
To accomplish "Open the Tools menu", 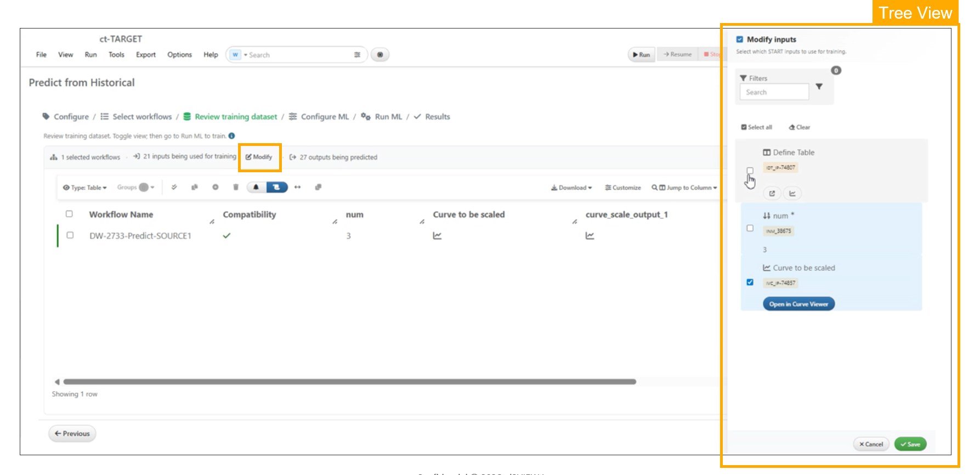I will coord(116,55).
